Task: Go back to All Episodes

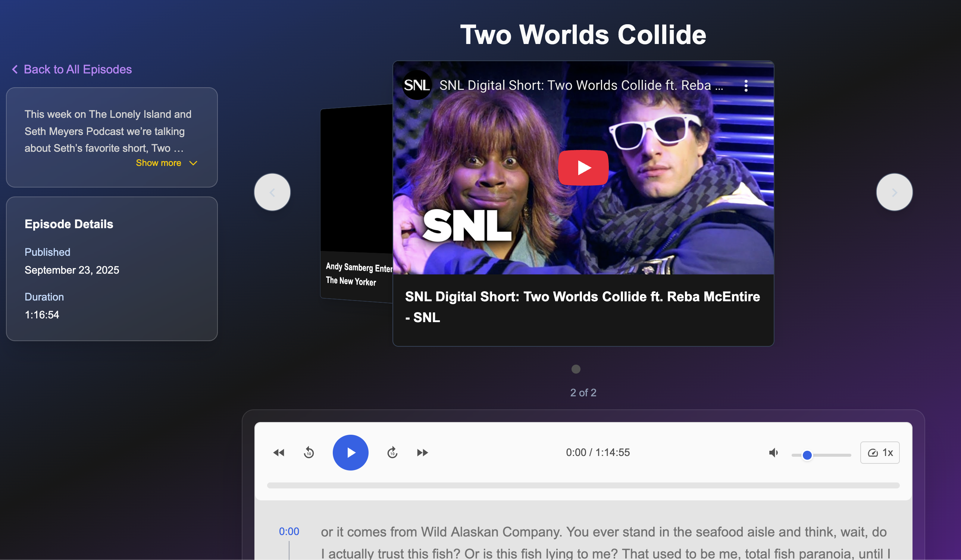Action: pos(72,69)
